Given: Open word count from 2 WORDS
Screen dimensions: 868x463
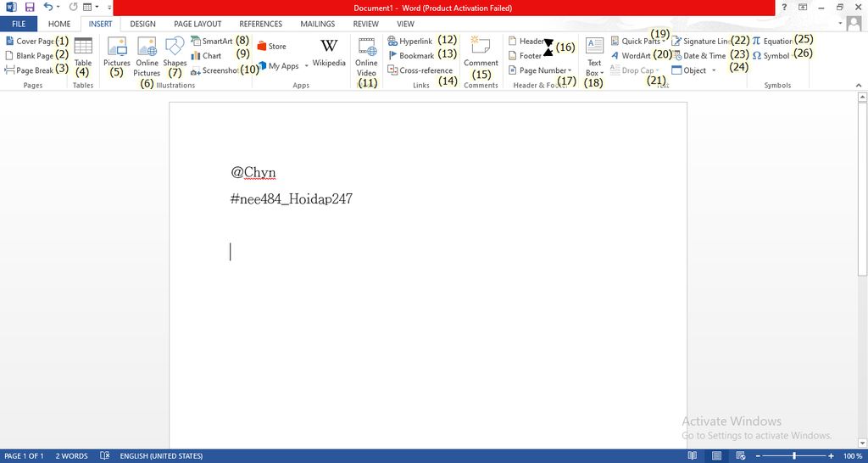Looking at the screenshot, I should [x=71, y=456].
